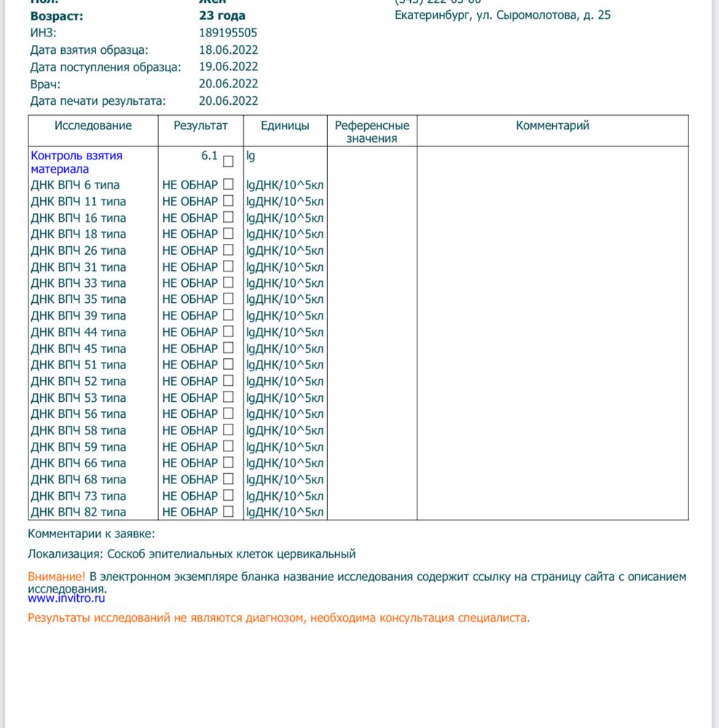Check the box for ДНК ВПЧ 82 типа
The height and width of the screenshot is (728, 719).
click(228, 512)
